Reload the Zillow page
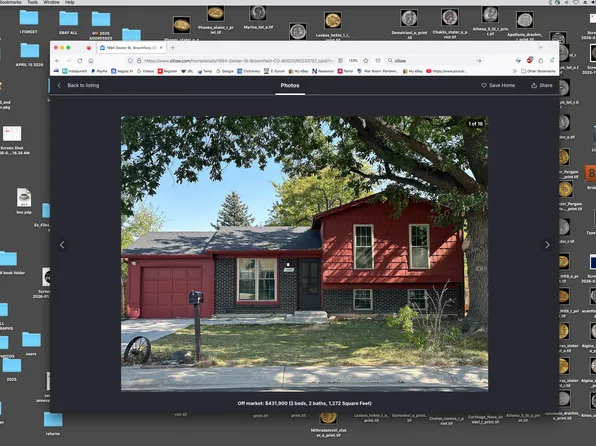Screen dimensions: 596x446 pyautogui.click(x=79, y=60)
